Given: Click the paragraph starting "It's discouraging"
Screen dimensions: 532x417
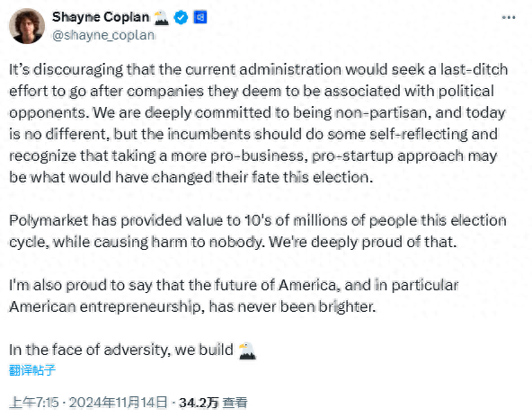Looking at the screenshot, I should pyautogui.click(x=259, y=123).
